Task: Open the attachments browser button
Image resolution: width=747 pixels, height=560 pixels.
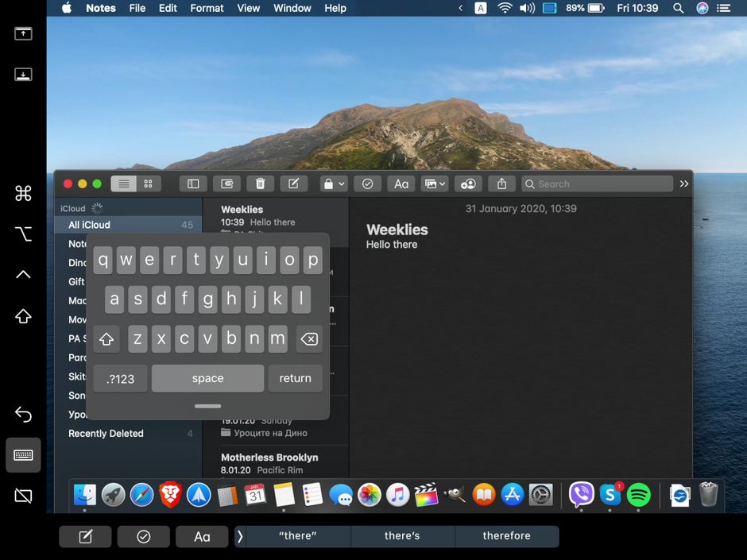Action: [226, 183]
